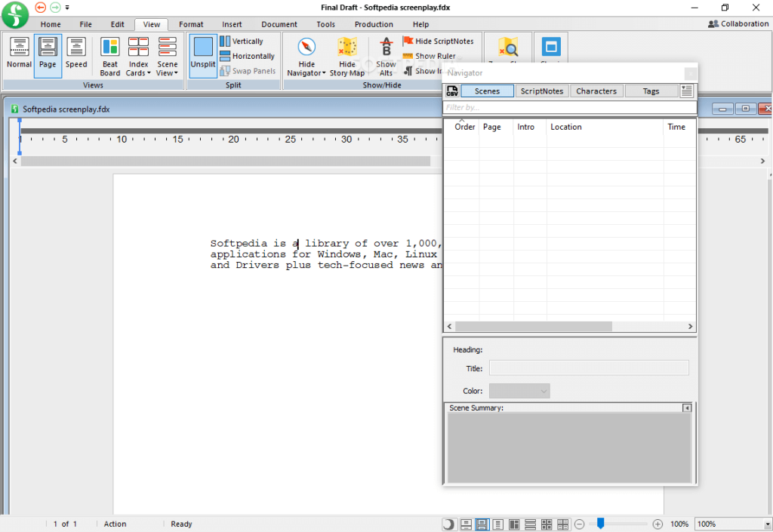This screenshot has height=532, width=773.
Task: Click the green forward arrow in the title bar
Action: coord(55,8)
